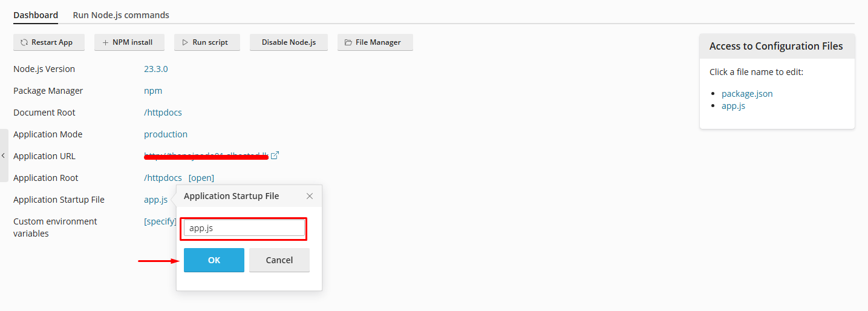Cancel the startup file change
The image size is (868, 311).
point(279,260)
